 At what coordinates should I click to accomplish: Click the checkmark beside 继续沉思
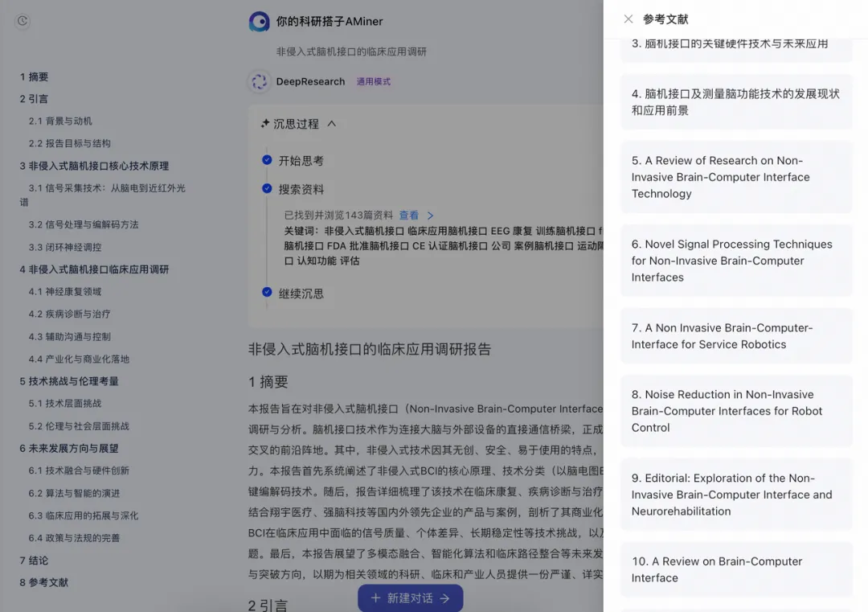coord(267,293)
